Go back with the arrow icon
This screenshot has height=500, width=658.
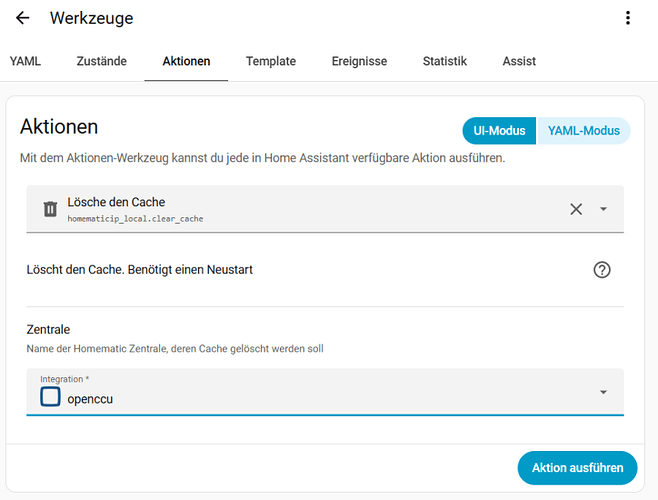pos(23,18)
